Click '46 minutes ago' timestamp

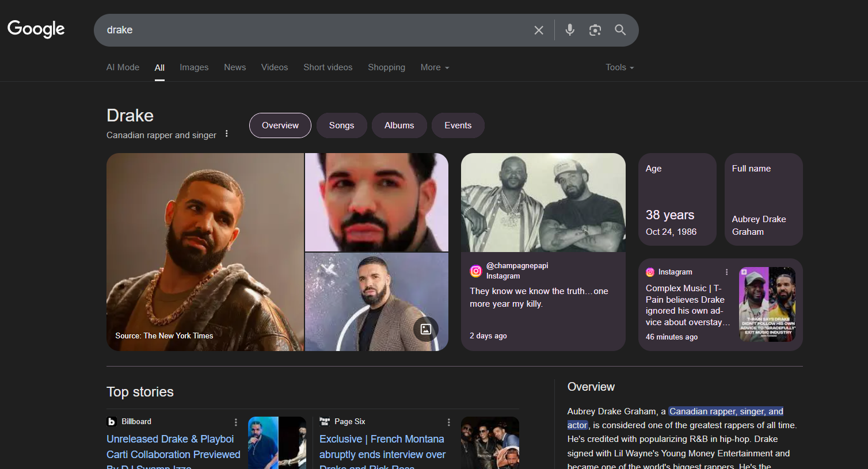pos(672,337)
